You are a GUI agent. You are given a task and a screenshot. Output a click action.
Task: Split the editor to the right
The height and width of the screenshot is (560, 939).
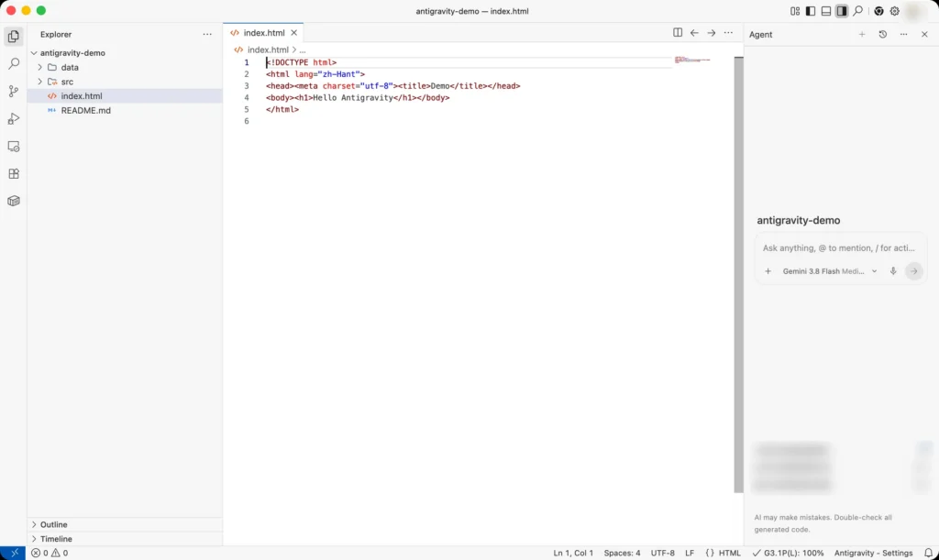tap(678, 33)
